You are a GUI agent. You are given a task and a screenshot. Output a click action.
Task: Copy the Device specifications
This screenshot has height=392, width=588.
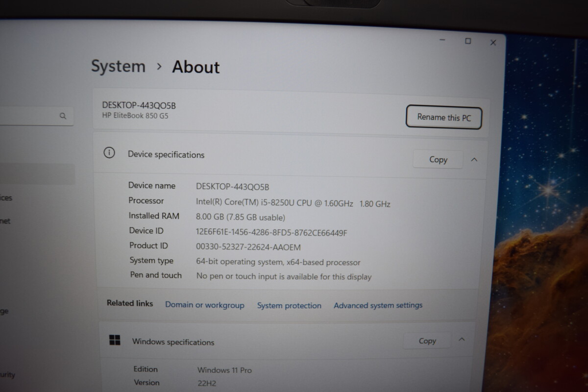coord(438,159)
